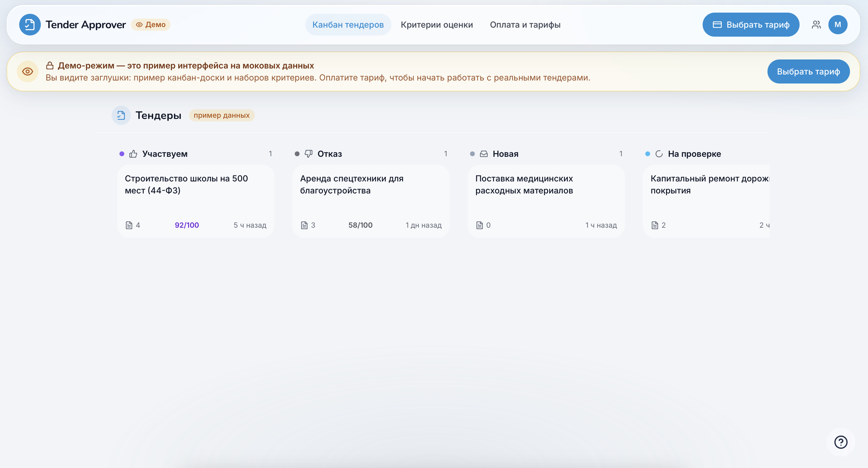Viewport: 868px width, 468px height.
Task: Click the Участвуем column heading
Action: pyautogui.click(x=165, y=154)
